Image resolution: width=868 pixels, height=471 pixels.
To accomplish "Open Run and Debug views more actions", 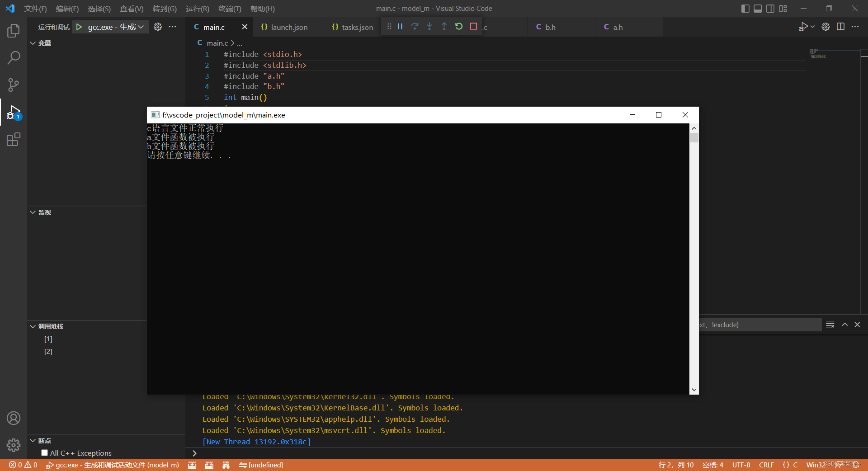I will [173, 27].
